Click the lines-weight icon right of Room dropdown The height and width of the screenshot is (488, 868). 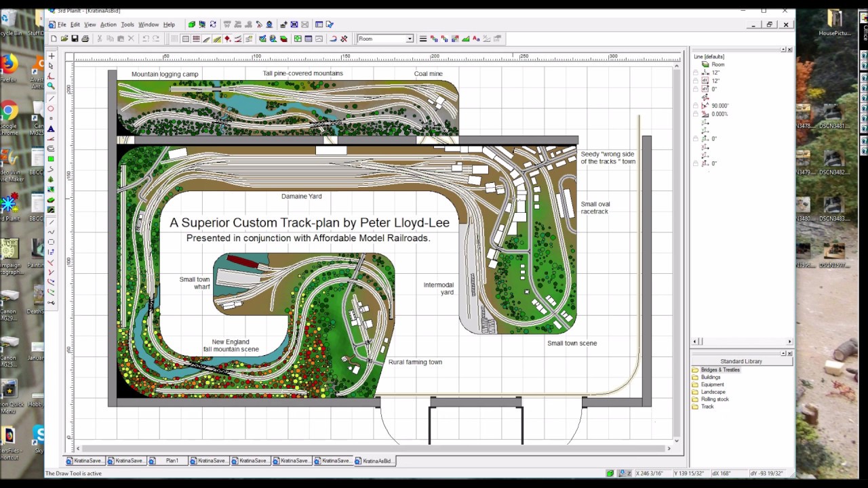tap(422, 39)
